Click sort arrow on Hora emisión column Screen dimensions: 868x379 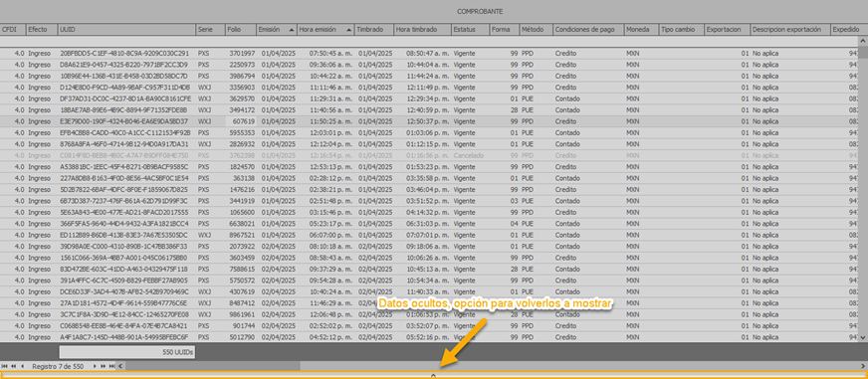click(348, 29)
